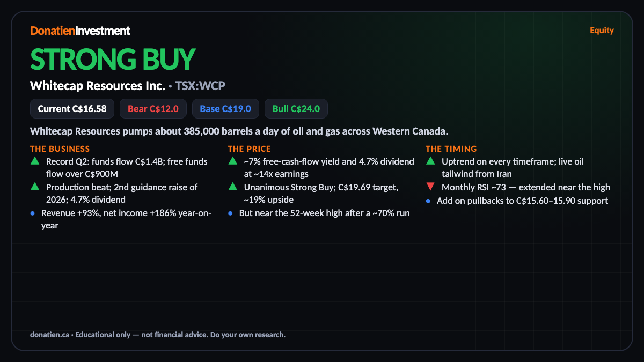Select the Base C$19.0 scenario pill
644x362 pixels.
pyautogui.click(x=225, y=109)
